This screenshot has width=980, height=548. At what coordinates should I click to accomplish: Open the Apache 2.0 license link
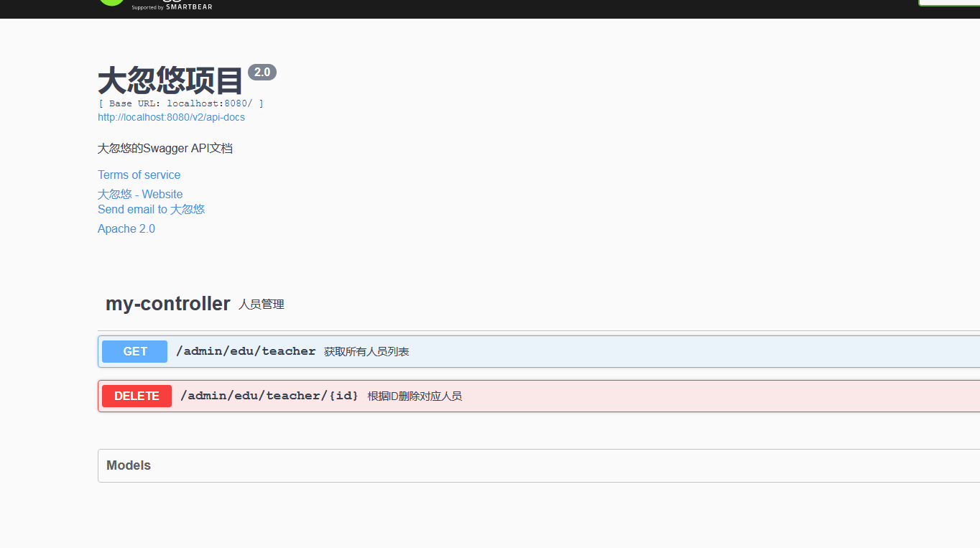(x=126, y=228)
